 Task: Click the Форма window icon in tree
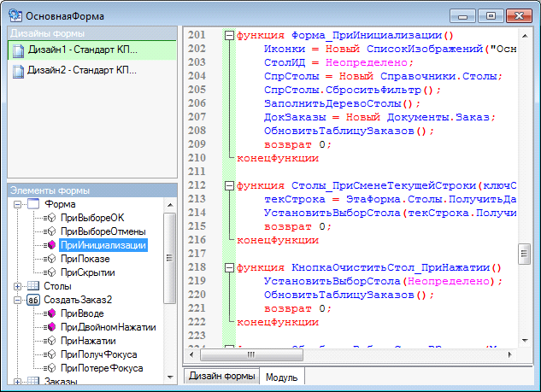point(33,204)
